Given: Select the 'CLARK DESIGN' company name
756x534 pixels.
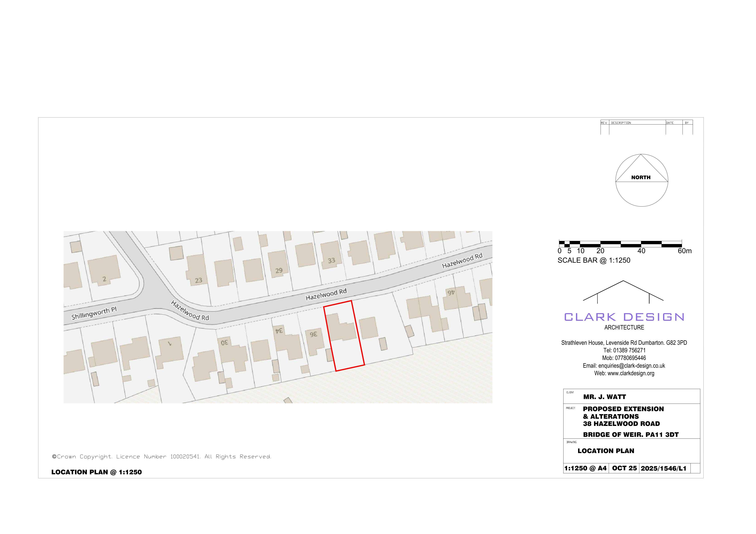Looking at the screenshot, I should tap(624, 317).
